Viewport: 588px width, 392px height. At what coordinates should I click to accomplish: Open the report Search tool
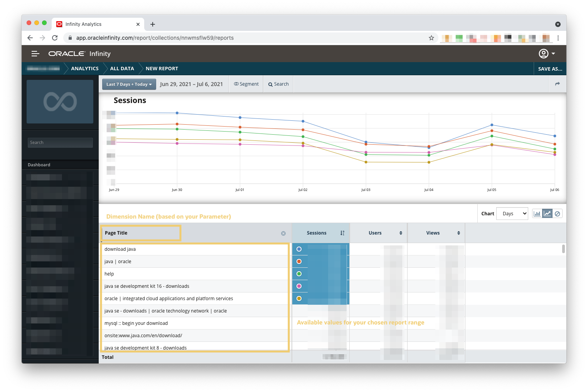click(x=278, y=84)
